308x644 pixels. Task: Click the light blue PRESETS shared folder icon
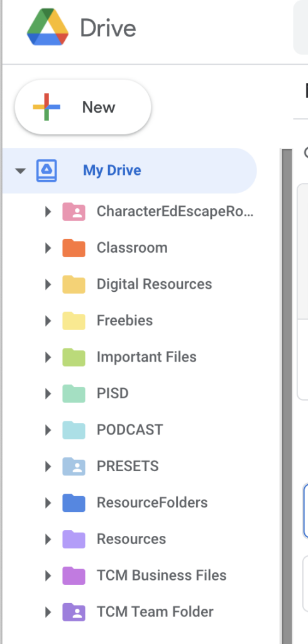[x=74, y=466]
